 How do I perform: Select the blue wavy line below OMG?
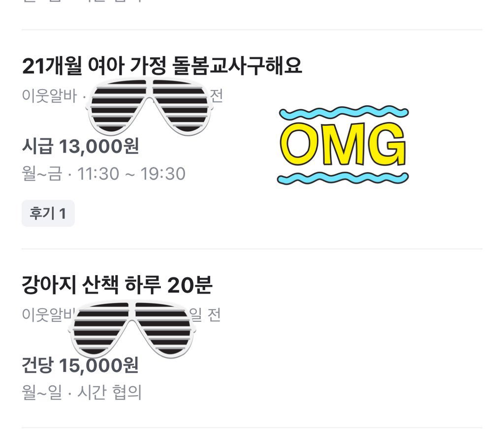pos(343,178)
